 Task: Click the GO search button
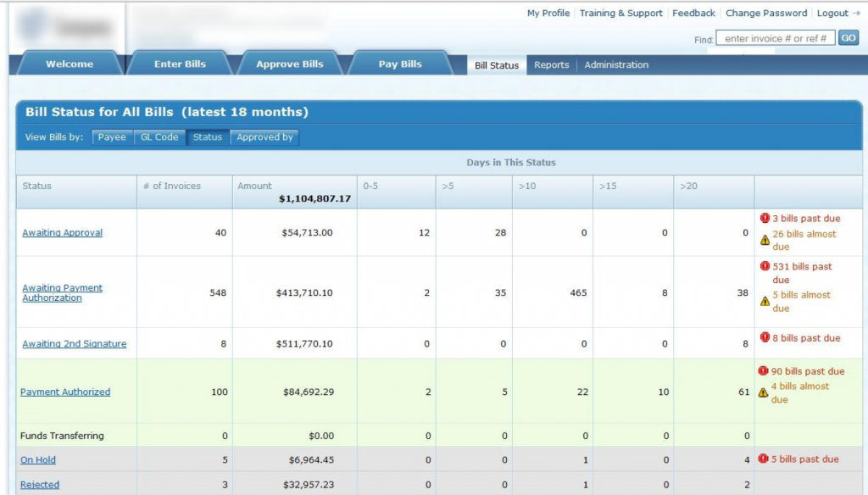pyautogui.click(x=848, y=37)
